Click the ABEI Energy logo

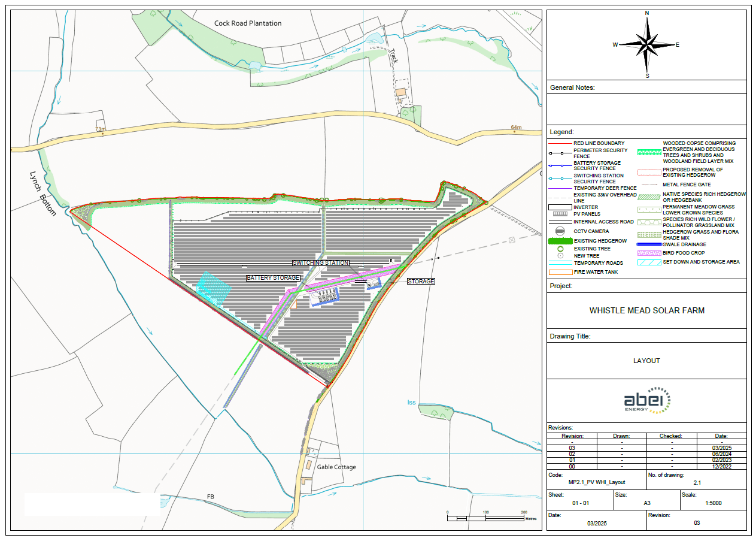pos(646,400)
